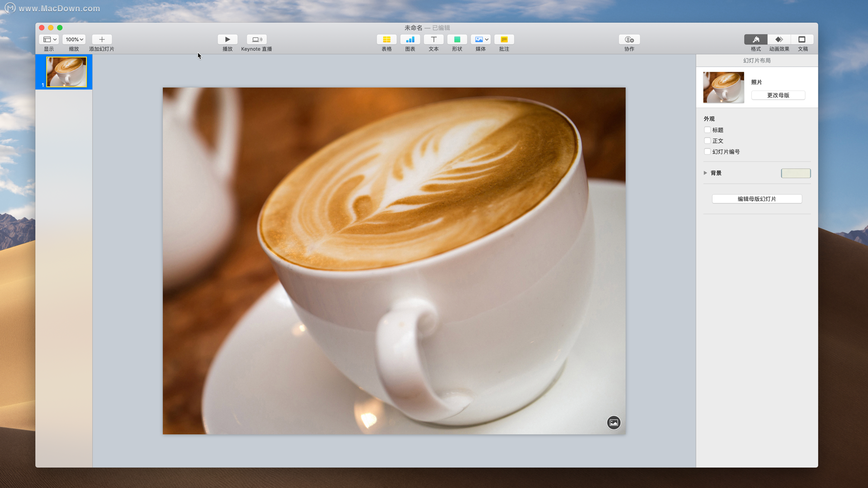Expand the Background (背景) section

click(x=705, y=173)
